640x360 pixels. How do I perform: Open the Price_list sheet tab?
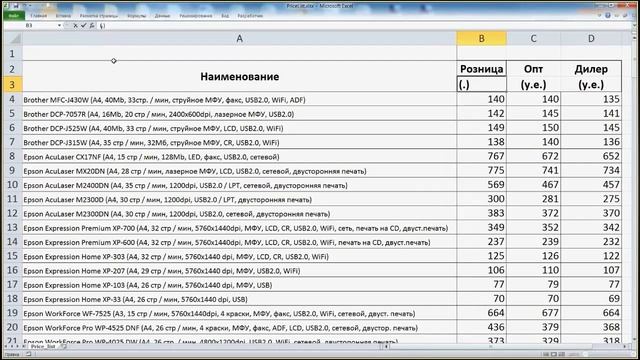tap(43, 347)
